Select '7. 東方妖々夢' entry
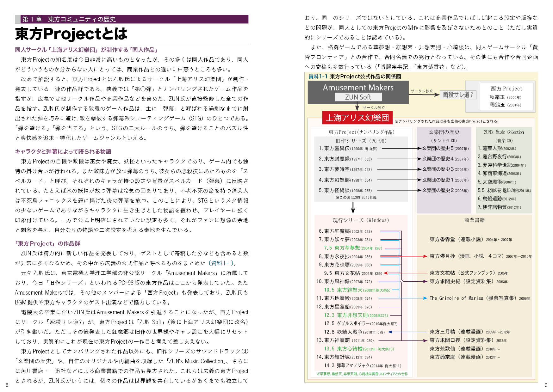 pyautogui.click(x=345, y=240)
